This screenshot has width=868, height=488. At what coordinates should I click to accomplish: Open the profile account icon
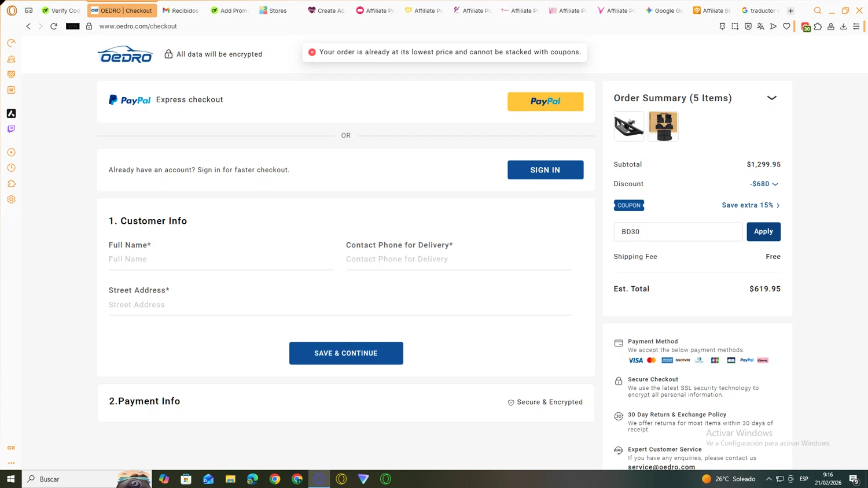click(831, 26)
